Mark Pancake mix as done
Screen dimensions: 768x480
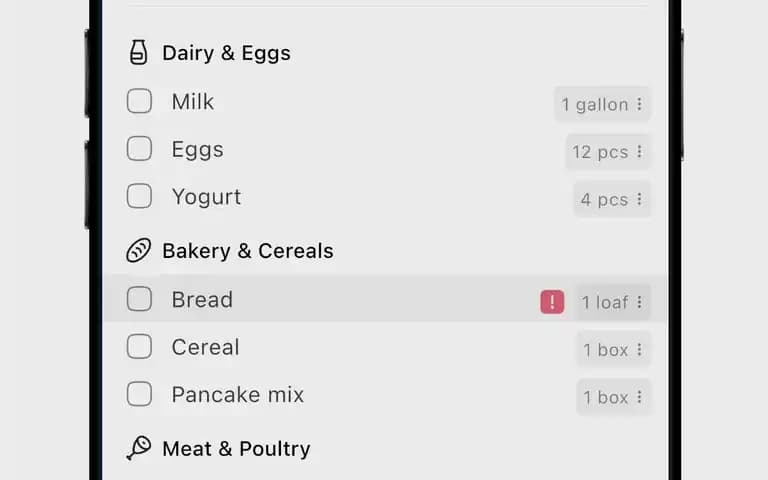(x=139, y=394)
